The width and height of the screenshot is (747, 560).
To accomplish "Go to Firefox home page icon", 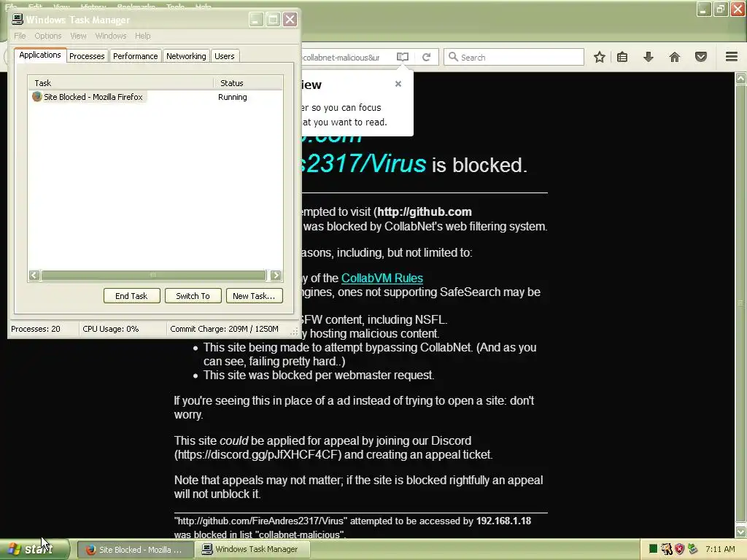I will point(675,57).
